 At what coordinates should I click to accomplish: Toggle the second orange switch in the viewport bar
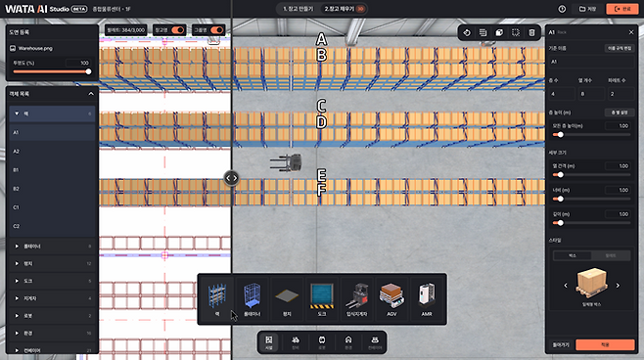point(217,30)
